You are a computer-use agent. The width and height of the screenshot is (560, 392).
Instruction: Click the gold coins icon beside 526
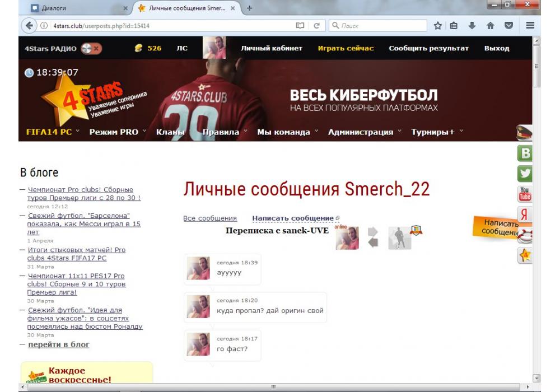138,48
